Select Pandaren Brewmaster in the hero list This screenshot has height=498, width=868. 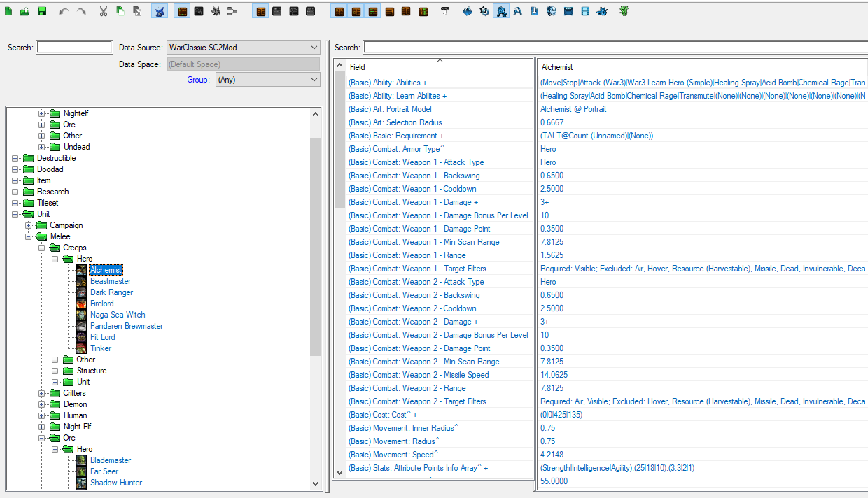pyautogui.click(x=126, y=326)
